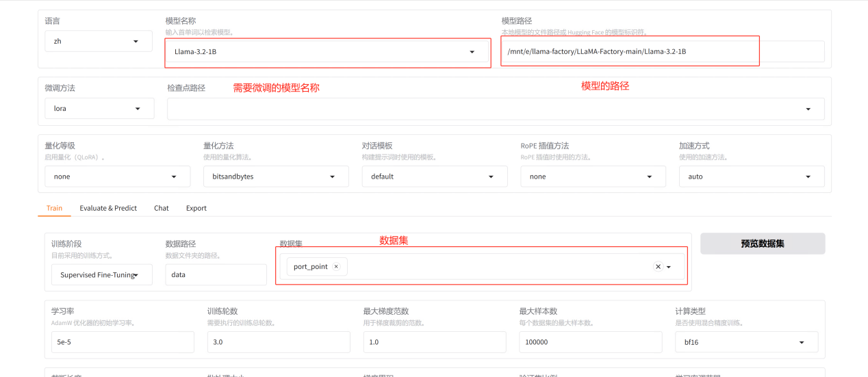868x377 pixels.
Task: Open the 量化方法 bitsandbytes dropdown
Action: 276,177
